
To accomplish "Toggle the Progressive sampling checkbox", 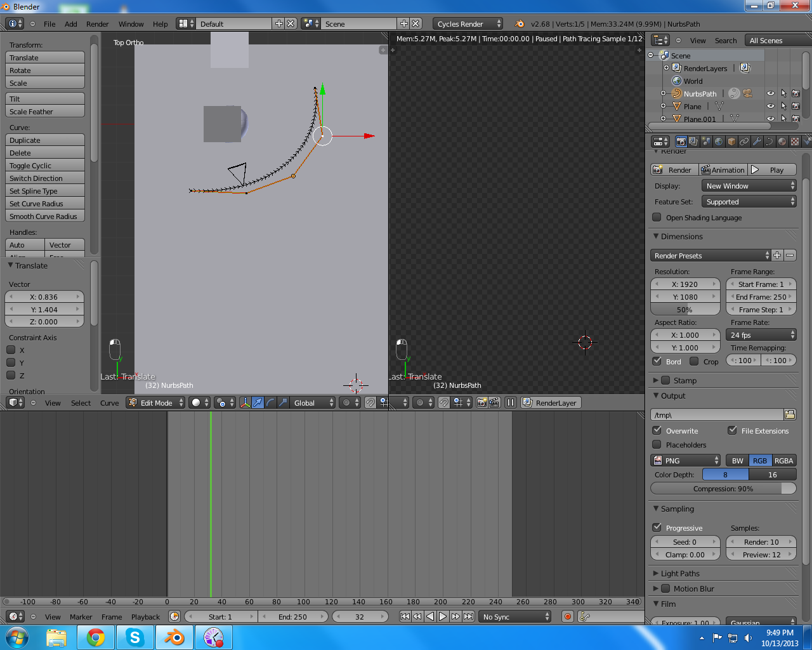I will 657,527.
